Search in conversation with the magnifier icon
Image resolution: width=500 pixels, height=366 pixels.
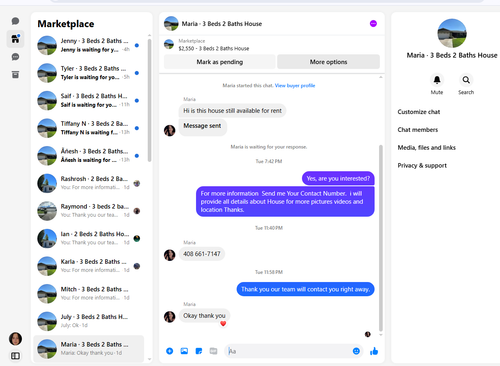coord(466,80)
